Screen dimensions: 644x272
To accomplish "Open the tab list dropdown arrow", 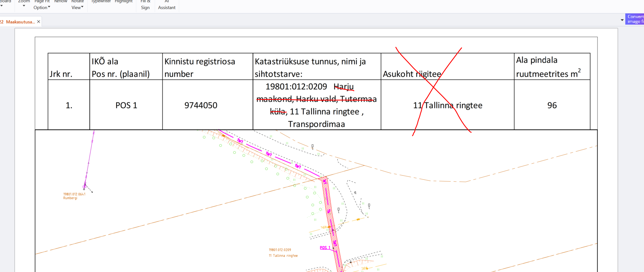I will [622, 20].
